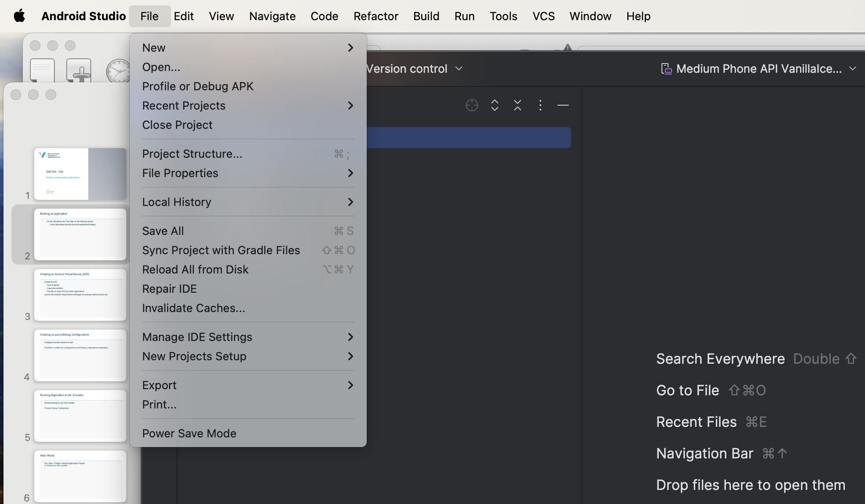Open the Code menu
865x504 pixels.
point(325,16)
